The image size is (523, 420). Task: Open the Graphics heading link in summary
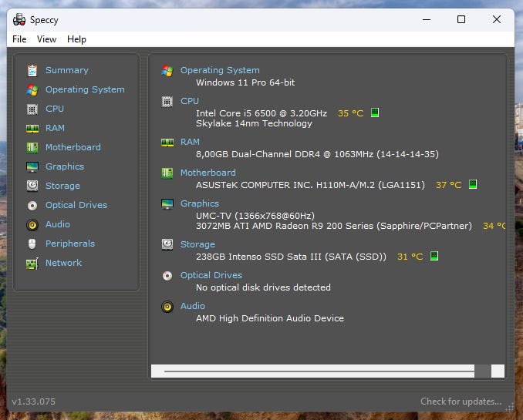(200, 204)
